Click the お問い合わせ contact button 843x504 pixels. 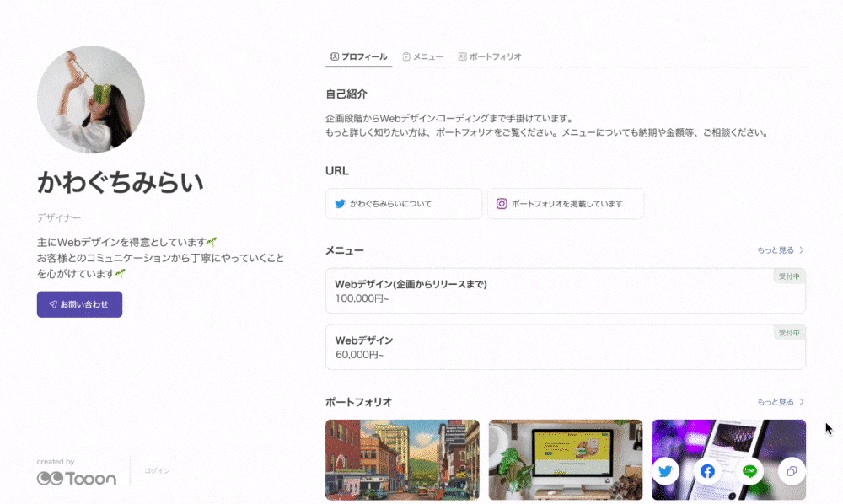tap(79, 304)
